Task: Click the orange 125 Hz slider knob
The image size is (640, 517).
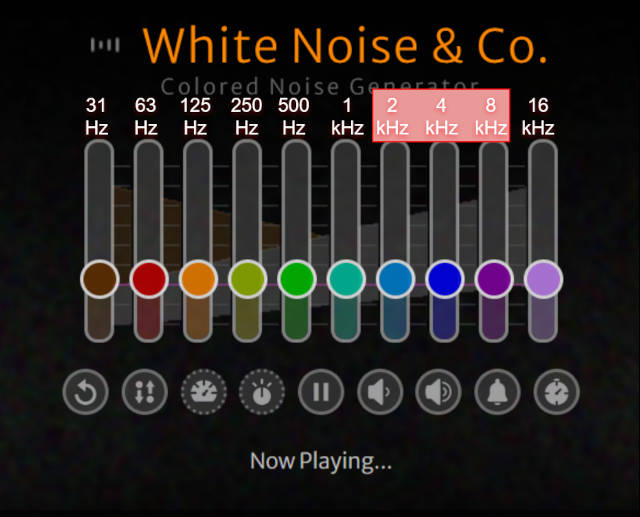Action: point(198,279)
